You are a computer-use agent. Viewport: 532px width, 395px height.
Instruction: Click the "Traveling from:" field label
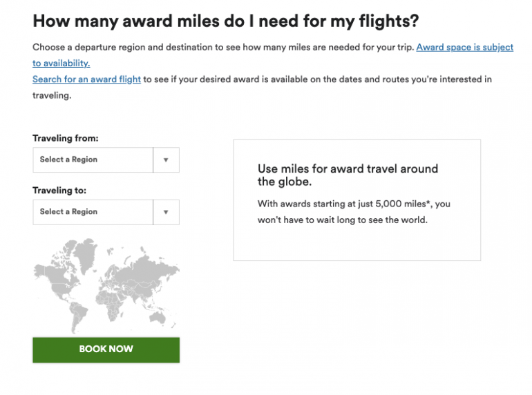[x=66, y=138]
